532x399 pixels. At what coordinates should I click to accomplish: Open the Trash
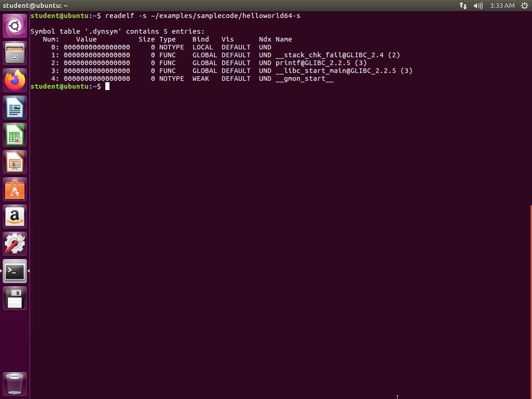pos(15,384)
